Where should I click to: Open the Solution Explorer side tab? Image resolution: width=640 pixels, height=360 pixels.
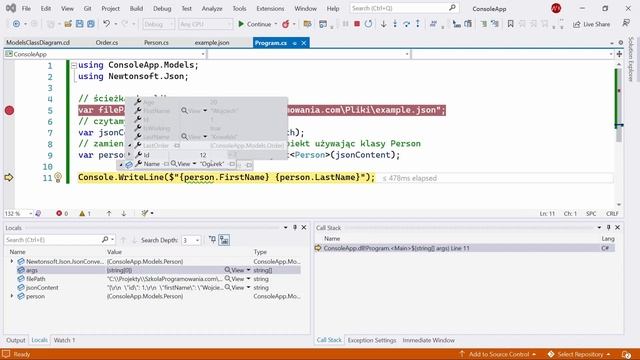click(x=631, y=59)
